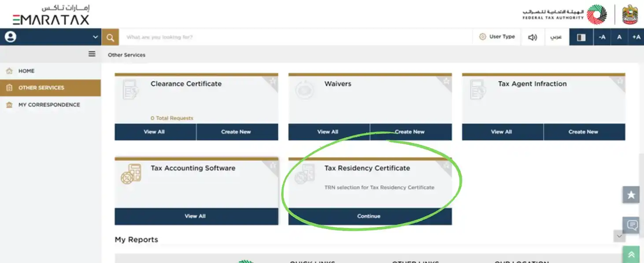Screen dimensions: 644x263
Task: Decrease text size with the -A control
Action: pyautogui.click(x=602, y=37)
